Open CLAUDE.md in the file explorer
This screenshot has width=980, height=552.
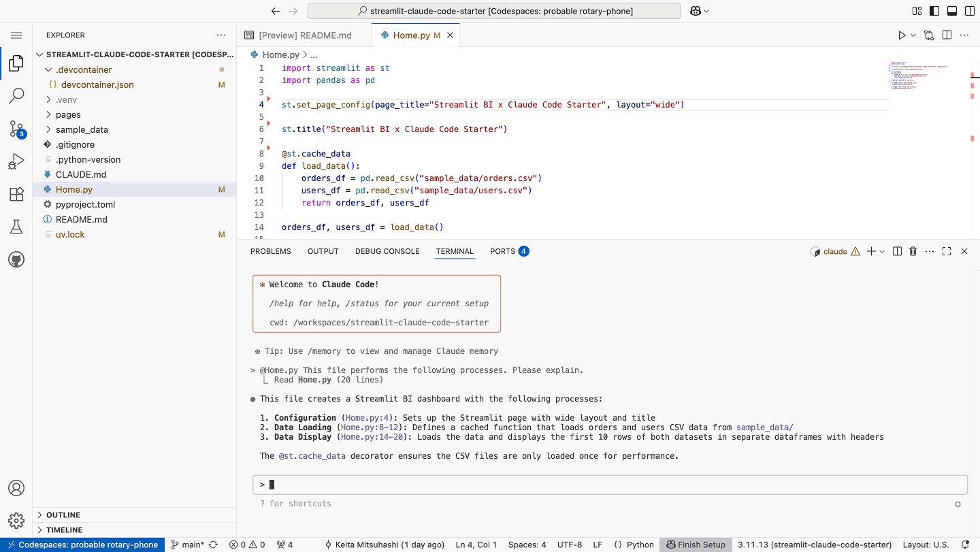(80, 174)
